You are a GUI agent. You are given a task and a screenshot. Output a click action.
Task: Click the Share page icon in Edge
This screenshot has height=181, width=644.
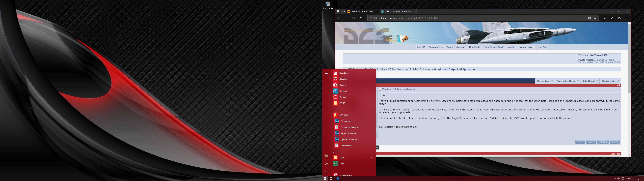point(620,18)
